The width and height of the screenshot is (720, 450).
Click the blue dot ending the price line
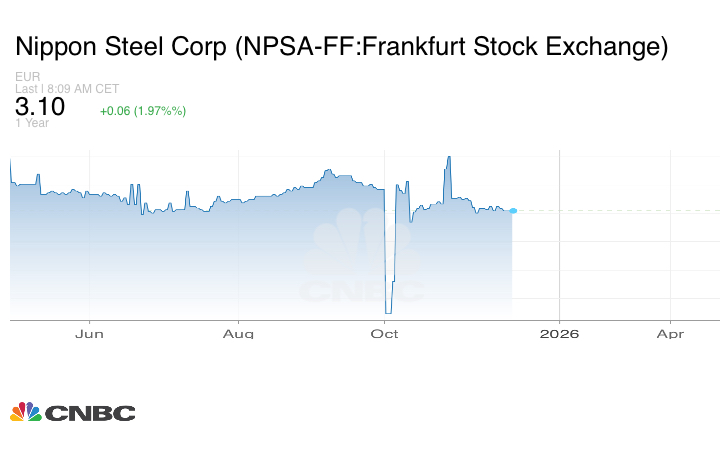point(513,210)
